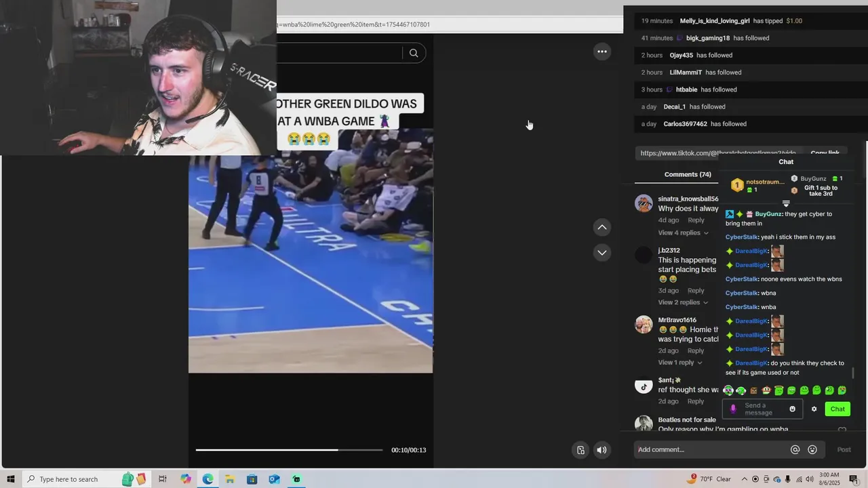Viewport: 868px width, 488px height.
Task: Open Microsoft Store on taskbar
Action: (x=252, y=479)
